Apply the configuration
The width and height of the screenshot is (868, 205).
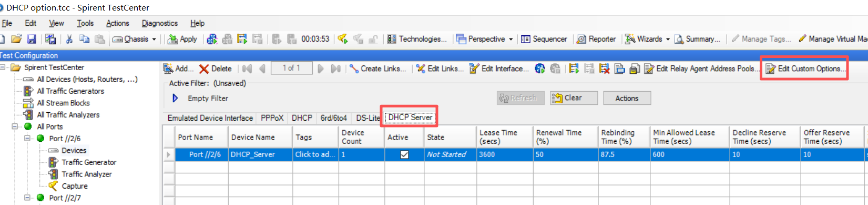click(x=182, y=39)
